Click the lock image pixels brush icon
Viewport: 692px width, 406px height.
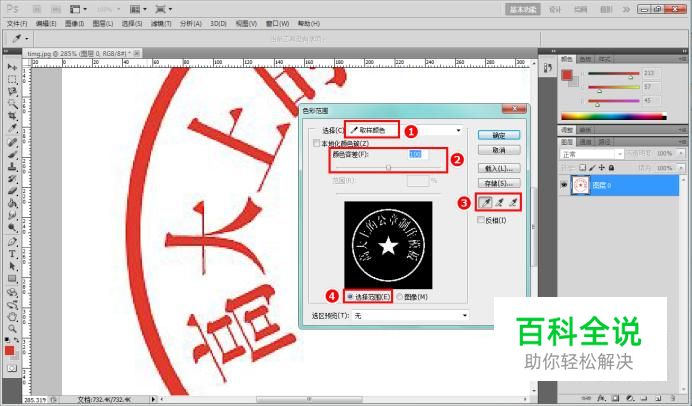click(592, 168)
